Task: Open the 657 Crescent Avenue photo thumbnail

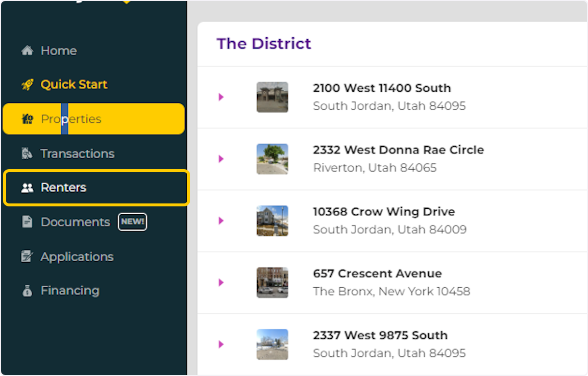Action: click(272, 282)
